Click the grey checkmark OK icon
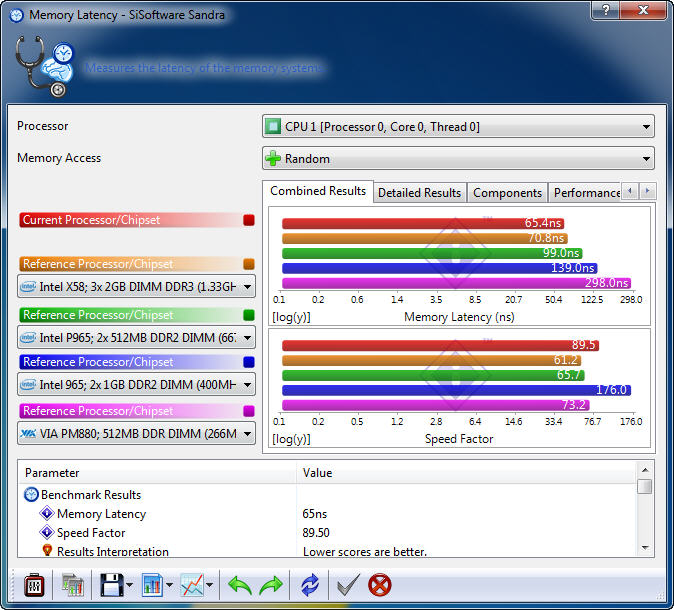The image size is (674, 610). pyautogui.click(x=348, y=585)
